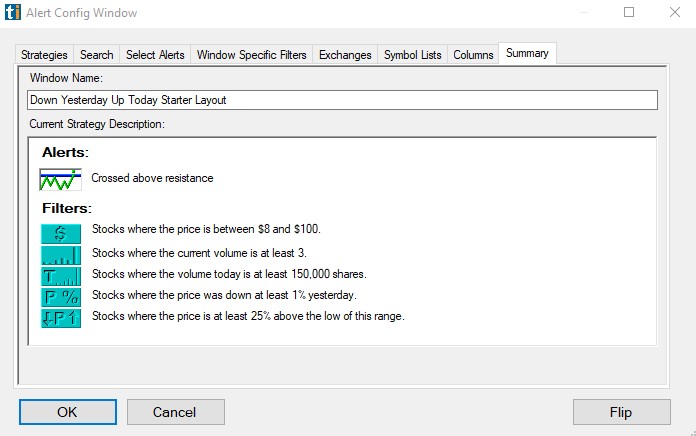Switch to the Symbol Lists tab
Screen dimensions: 696x436
(x=412, y=55)
